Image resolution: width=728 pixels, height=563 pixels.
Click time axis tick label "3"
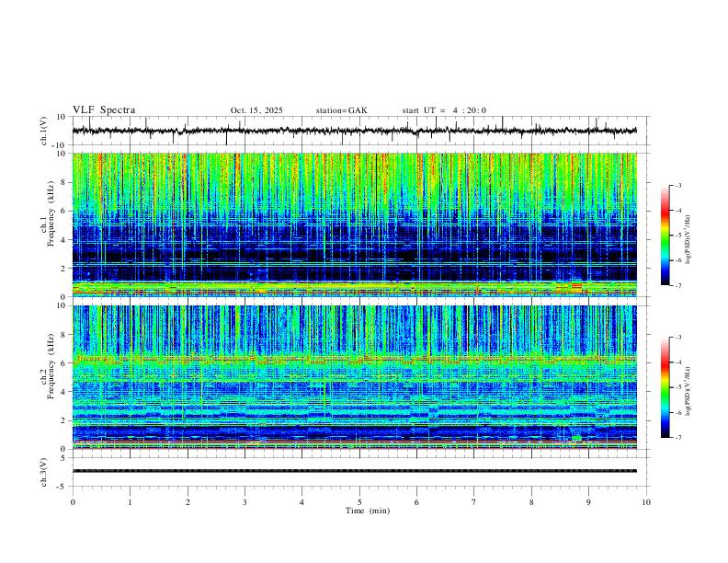click(245, 502)
